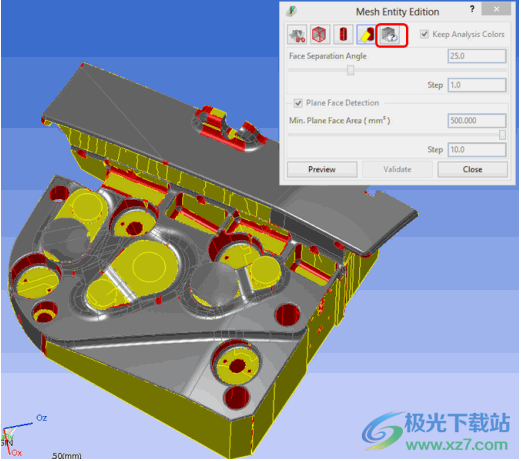Image resolution: width=521 pixels, height=461 pixels.
Task: Close the Mesh Entity Edition window
Action: [x=496, y=9]
